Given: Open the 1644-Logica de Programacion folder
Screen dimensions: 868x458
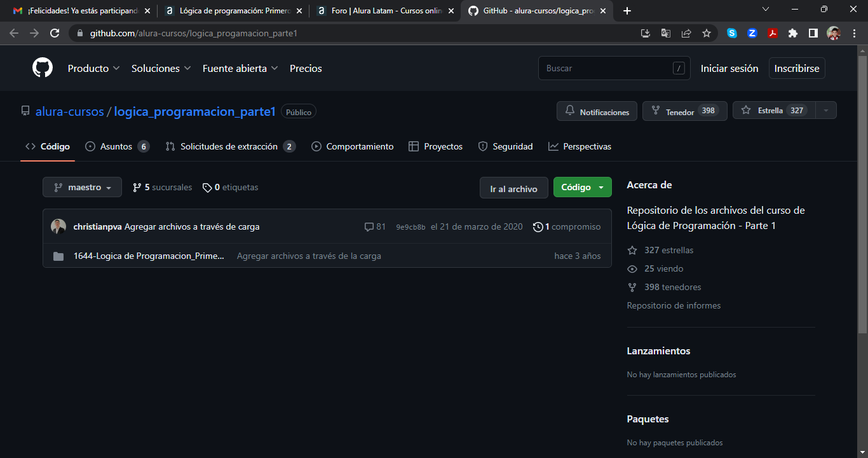Looking at the screenshot, I should pyautogui.click(x=149, y=256).
